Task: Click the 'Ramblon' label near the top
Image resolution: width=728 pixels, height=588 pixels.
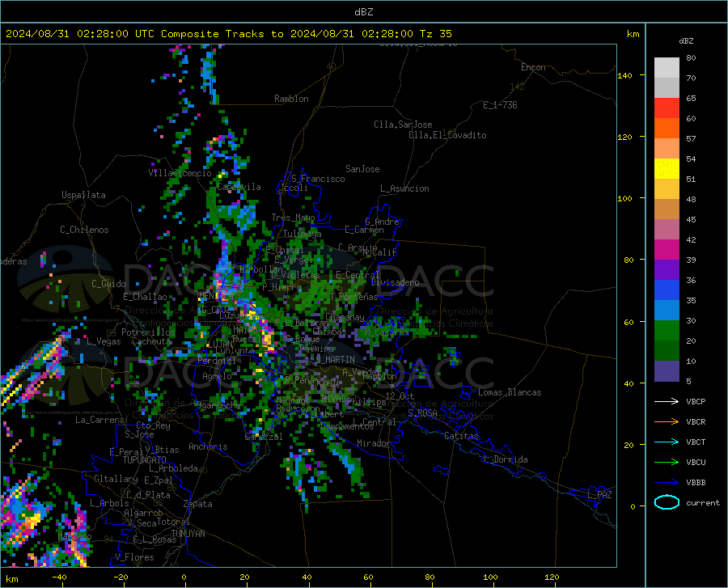Action: coord(291,99)
